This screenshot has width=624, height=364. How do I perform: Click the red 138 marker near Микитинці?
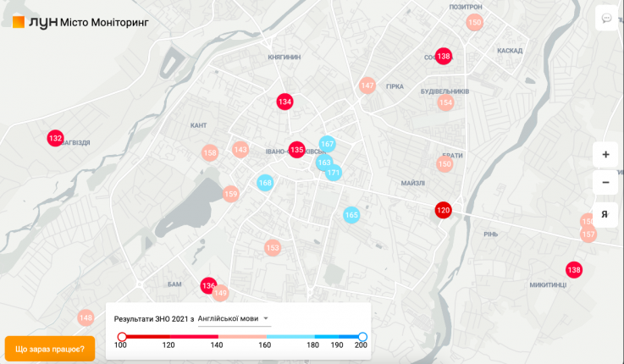(x=574, y=270)
